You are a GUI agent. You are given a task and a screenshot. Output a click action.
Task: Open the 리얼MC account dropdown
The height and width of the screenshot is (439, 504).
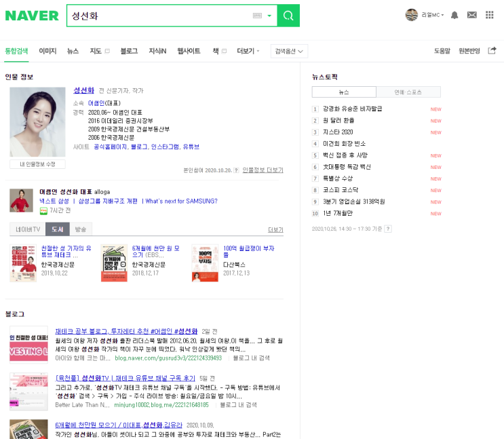432,15
